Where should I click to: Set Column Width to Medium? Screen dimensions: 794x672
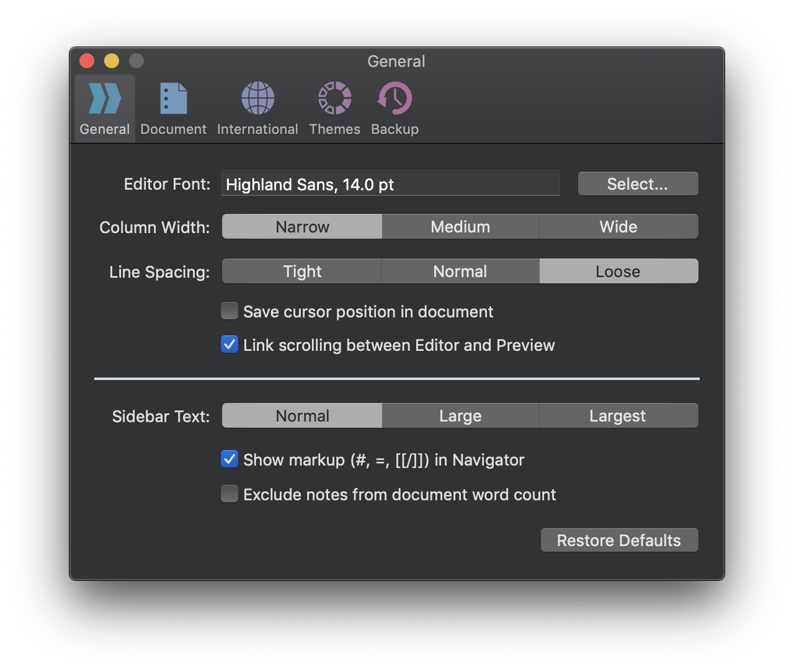pos(460,227)
